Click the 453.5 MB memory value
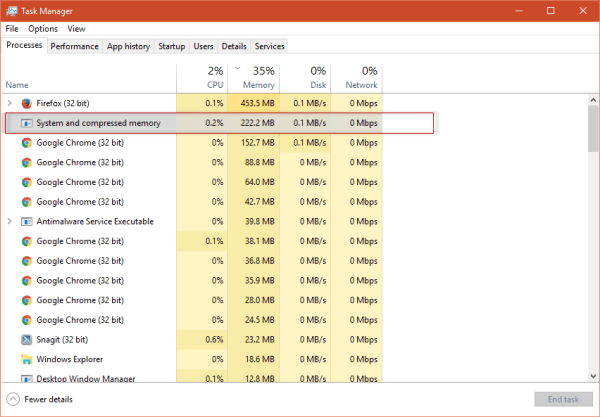This screenshot has height=417, width=600. [x=258, y=103]
